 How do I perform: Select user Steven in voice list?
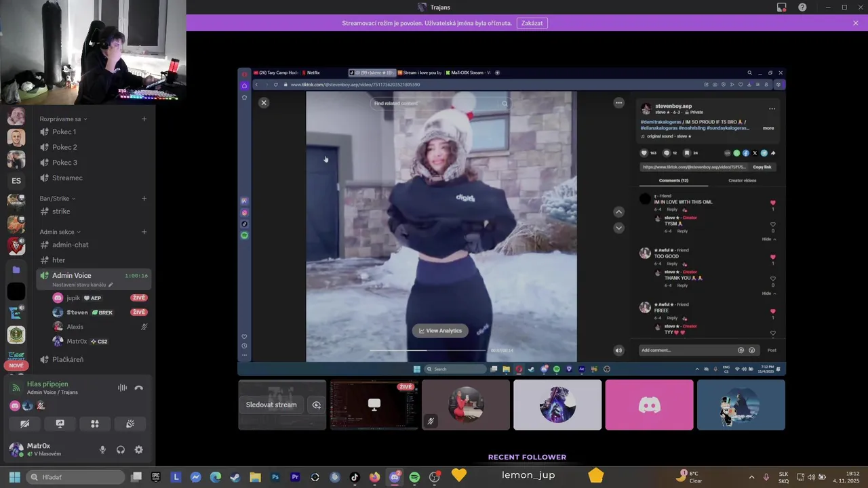point(99,312)
